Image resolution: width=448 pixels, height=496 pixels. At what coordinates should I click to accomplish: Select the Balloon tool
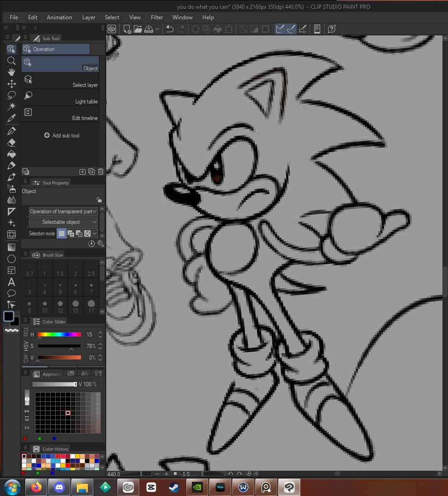pyautogui.click(x=11, y=293)
